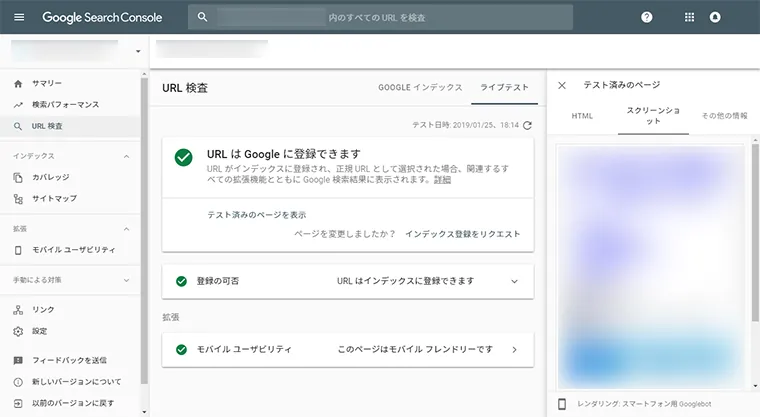The height and width of the screenshot is (417, 760).
Task: Open モバイル ユーザビリティ details arrow
Action: point(514,350)
